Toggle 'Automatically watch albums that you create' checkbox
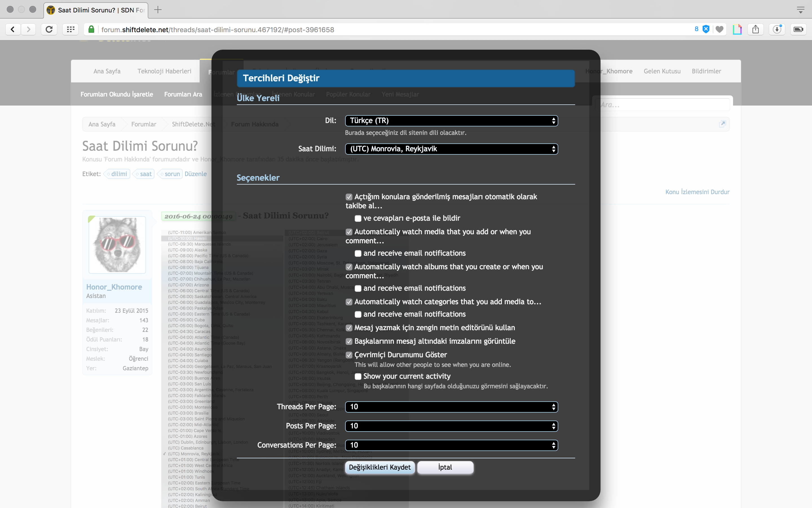Image resolution: width=812 pixels, height=508 pixels. 349,267
